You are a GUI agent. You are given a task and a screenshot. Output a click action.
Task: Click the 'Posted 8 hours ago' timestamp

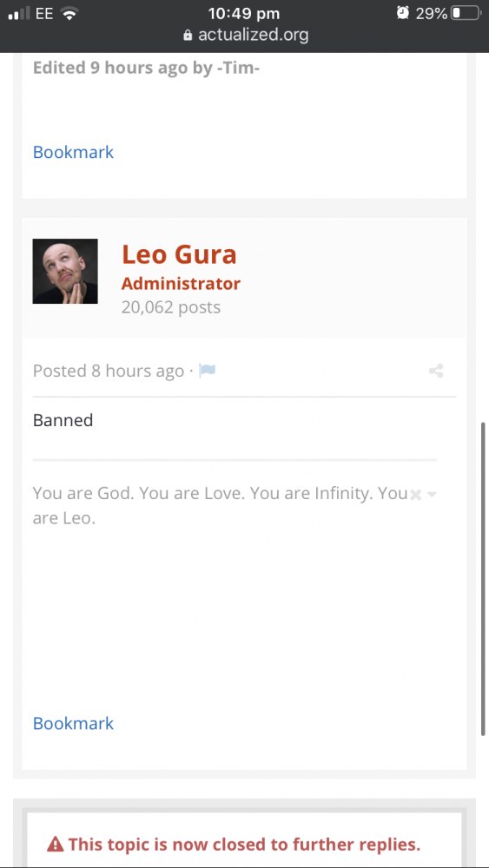coord(109,371)
